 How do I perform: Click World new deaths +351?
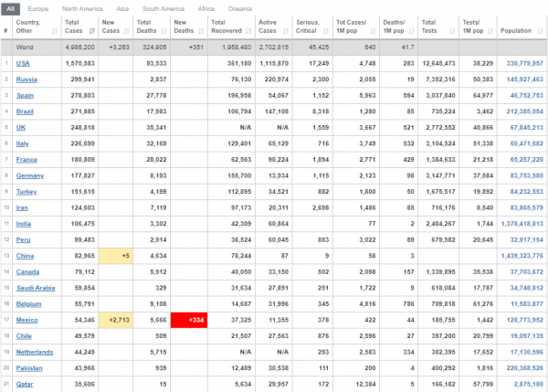pyautogui.click(x=196, y=48)
